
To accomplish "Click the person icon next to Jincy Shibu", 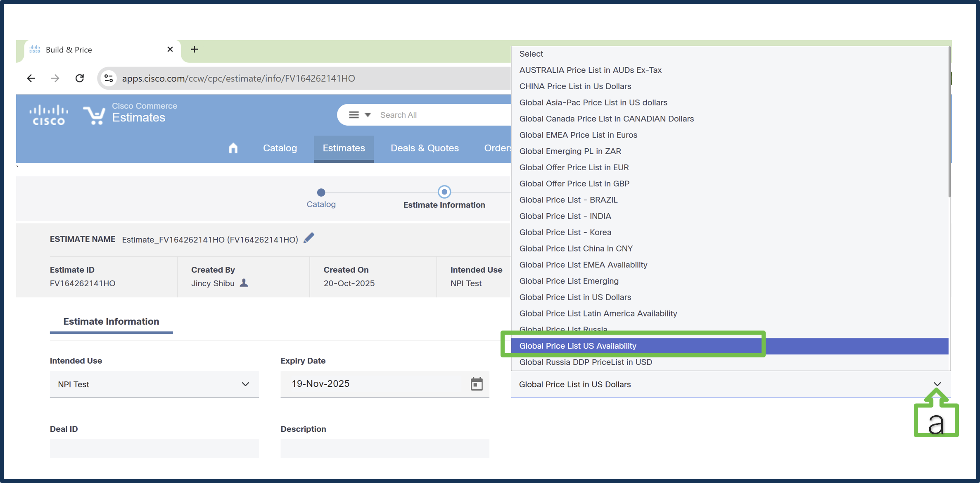I will (x=244, y=283).
